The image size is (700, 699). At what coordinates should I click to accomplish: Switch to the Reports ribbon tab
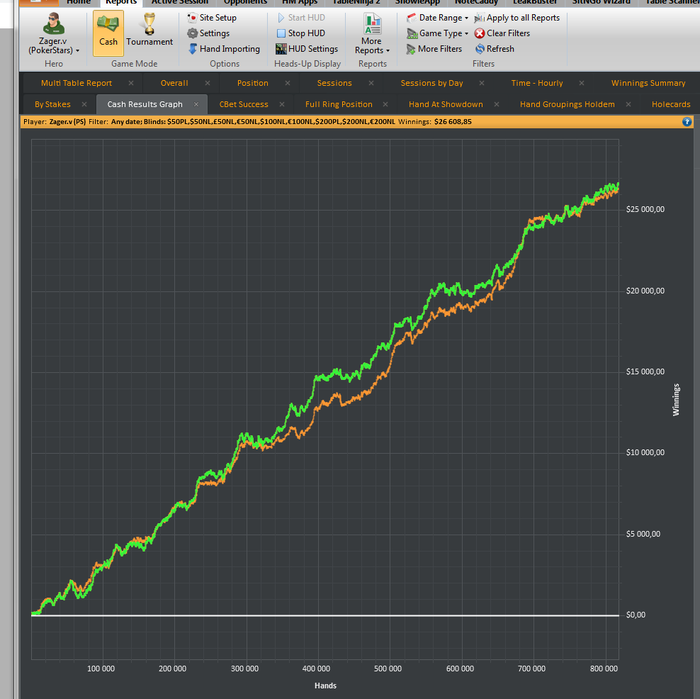(121, 2)
